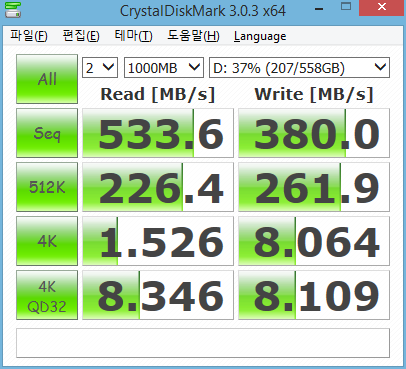The width and height of the screenshot is (406, 369).
Task: Open the 테마(T) menu
Action: (x=133, y=36)
